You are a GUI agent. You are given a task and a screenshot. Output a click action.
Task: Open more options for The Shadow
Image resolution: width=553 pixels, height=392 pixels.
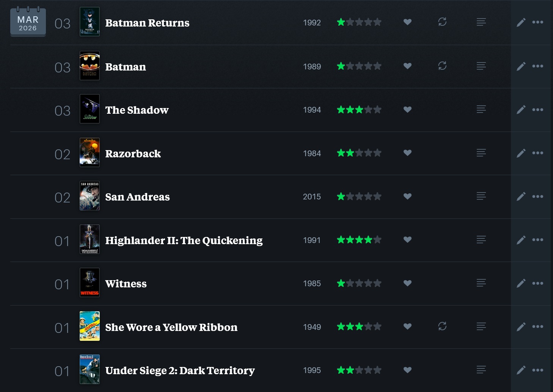click(x=538, y=110)
